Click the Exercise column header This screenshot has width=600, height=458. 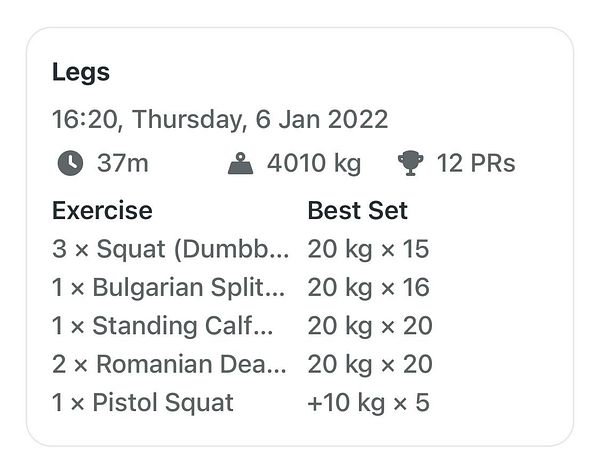(102, 210)
